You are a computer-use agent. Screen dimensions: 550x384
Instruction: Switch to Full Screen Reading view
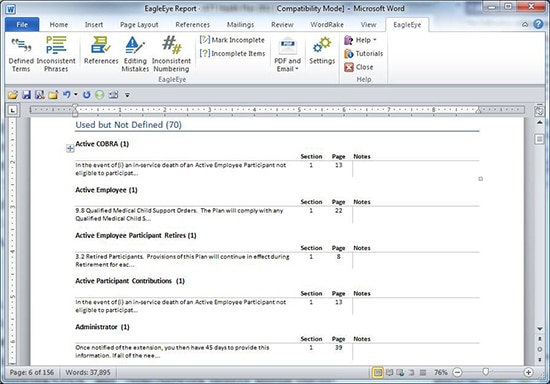(389, 372)
